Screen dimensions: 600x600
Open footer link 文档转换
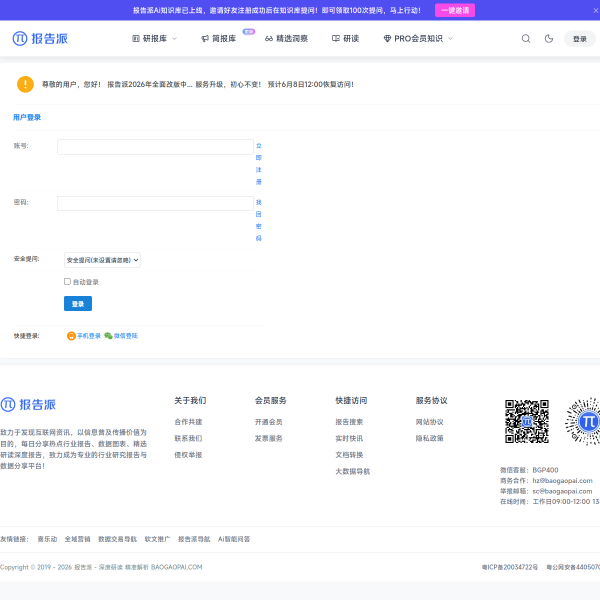349,455
